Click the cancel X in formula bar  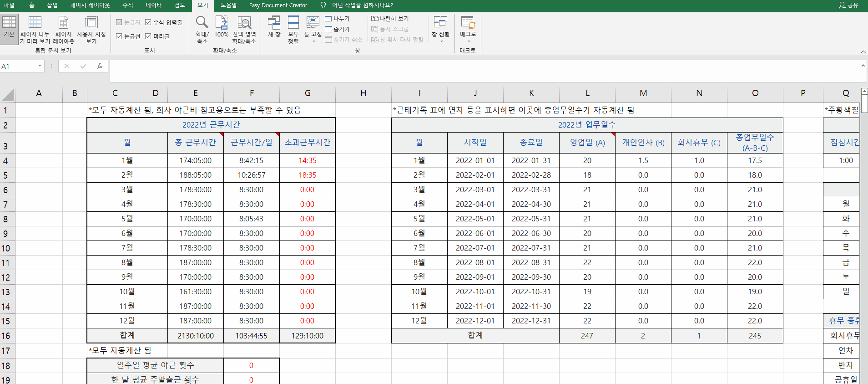[x=67, y=66]
